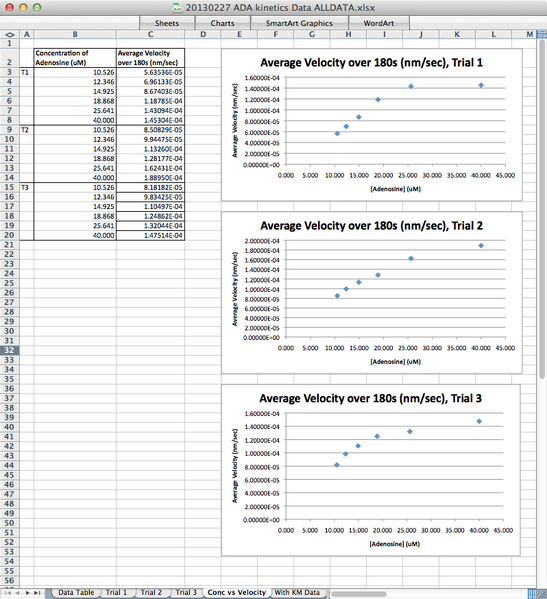
Task: Select column C header
Action: click(151, 34)
